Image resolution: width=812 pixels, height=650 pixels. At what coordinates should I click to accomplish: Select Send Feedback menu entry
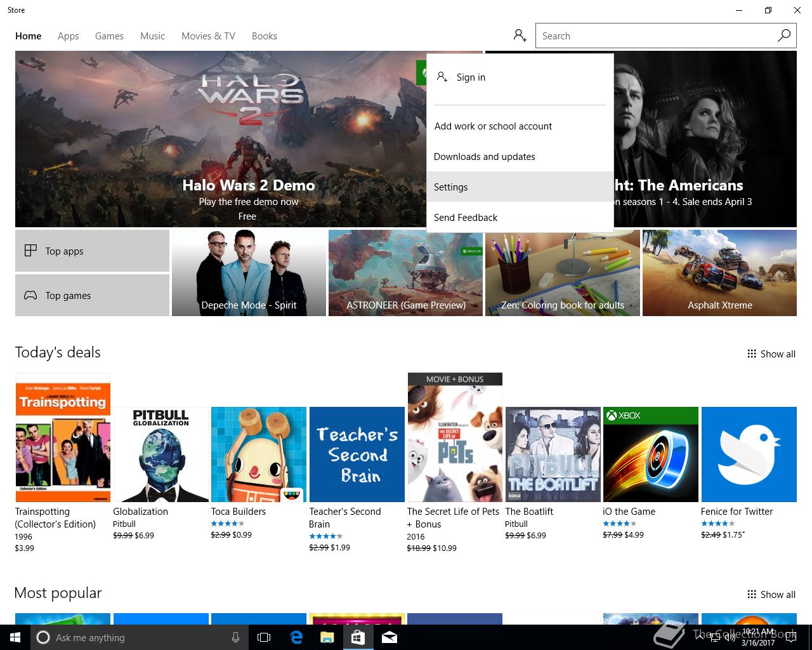point(520,217)
